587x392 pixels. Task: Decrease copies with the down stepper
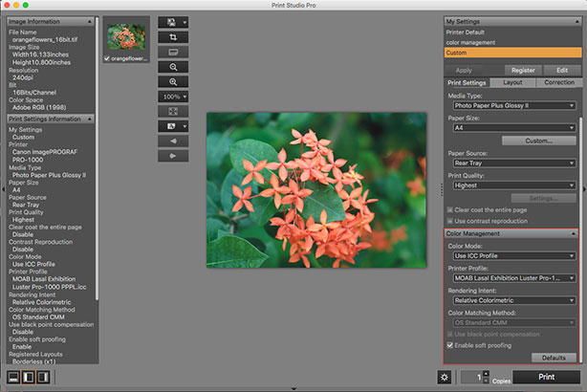tap(486, 381)
